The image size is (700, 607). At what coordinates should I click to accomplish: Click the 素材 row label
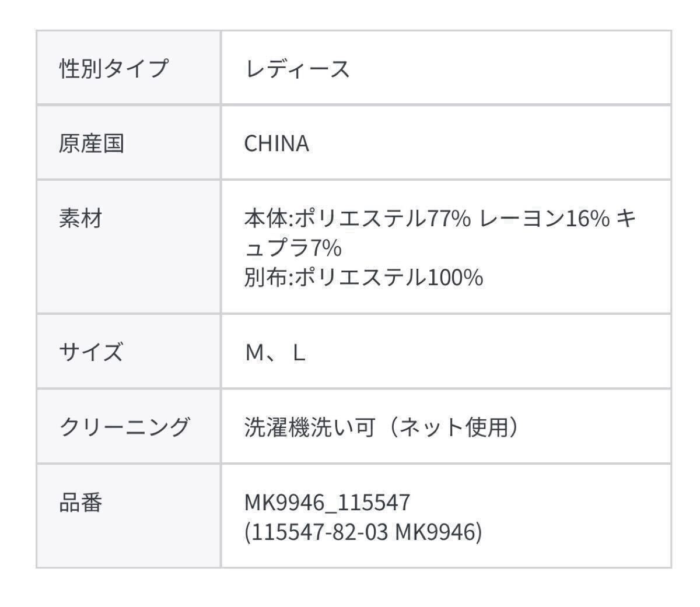(x=80, y=219)
